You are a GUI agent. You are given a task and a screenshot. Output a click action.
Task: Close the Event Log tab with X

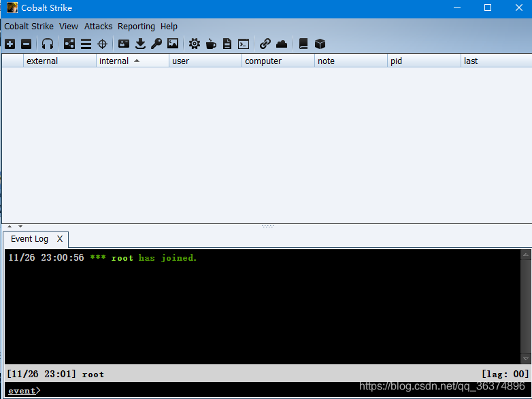(x=60, y=239)
